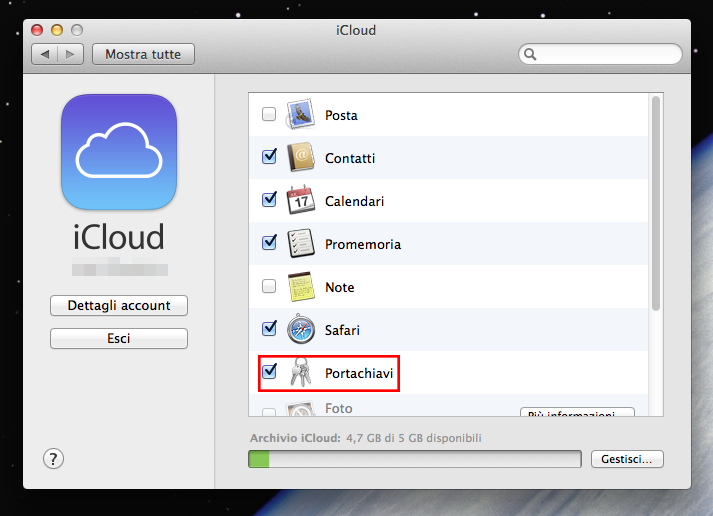Screen dimensions: 713x516
Task: Click the Esci sign-out button
Action: click(119, 338)
